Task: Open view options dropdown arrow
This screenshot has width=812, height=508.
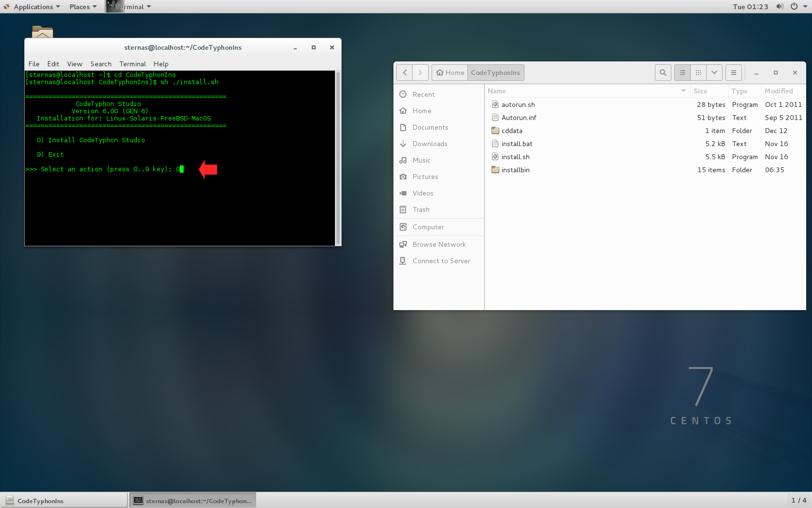Action: coord(714,73)
